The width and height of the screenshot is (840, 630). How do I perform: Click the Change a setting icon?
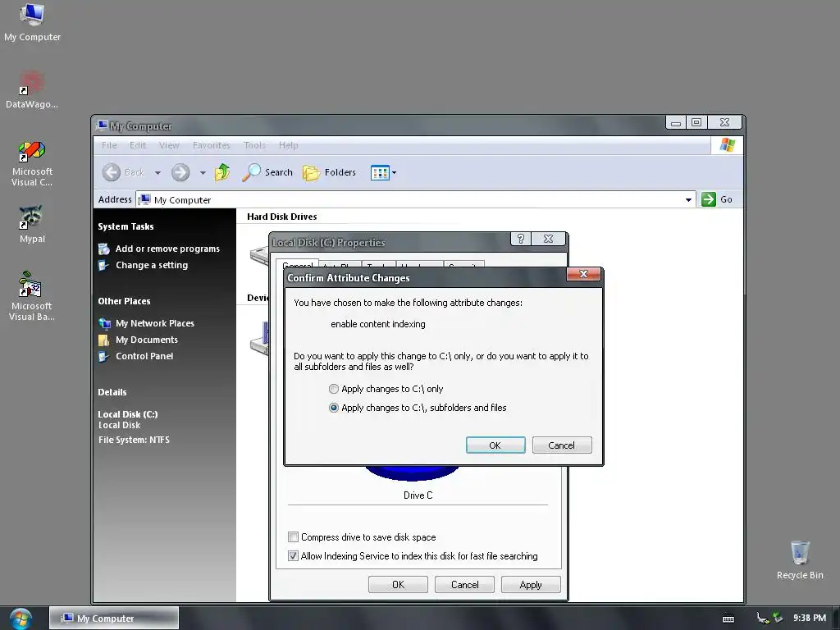tap(104, 265)
